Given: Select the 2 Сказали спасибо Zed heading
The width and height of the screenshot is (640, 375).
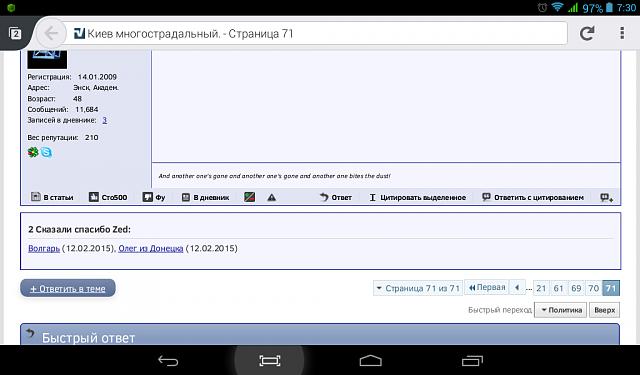Looking at the screenshot, I should (x=80, y=229).
